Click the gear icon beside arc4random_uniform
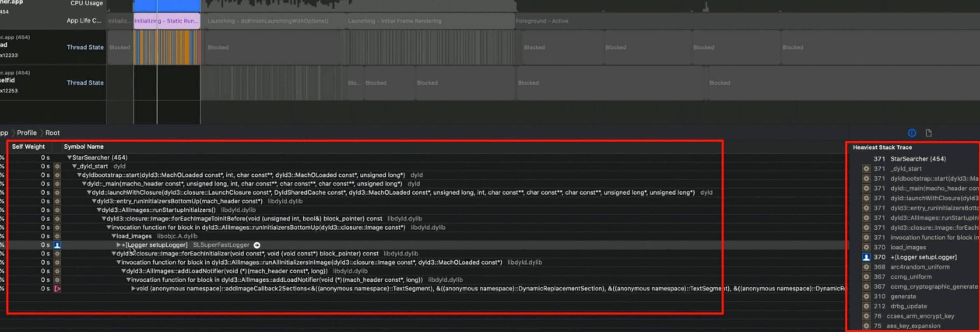980x332 pixels. [866, 267]
